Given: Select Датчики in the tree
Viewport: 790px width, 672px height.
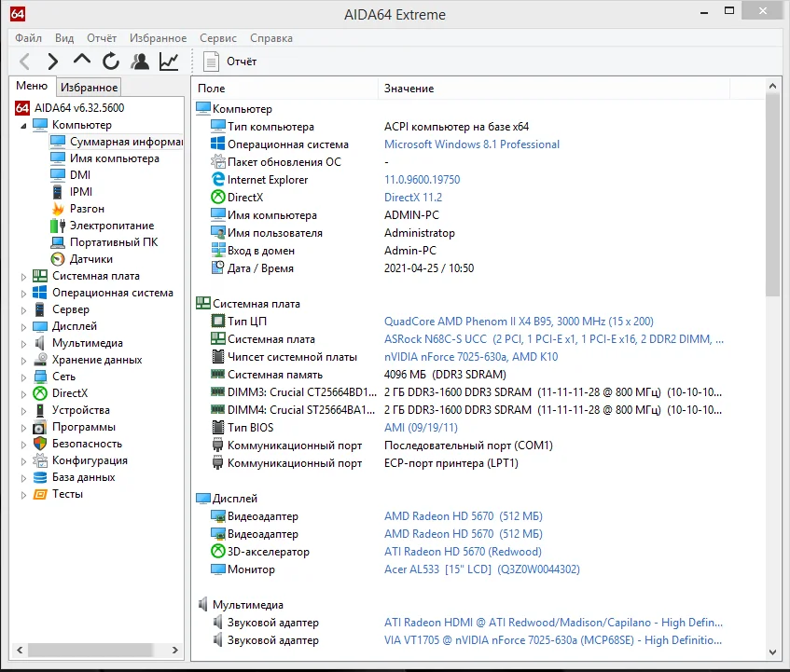Looking at the screenshot, I should (x=90, y=259).
